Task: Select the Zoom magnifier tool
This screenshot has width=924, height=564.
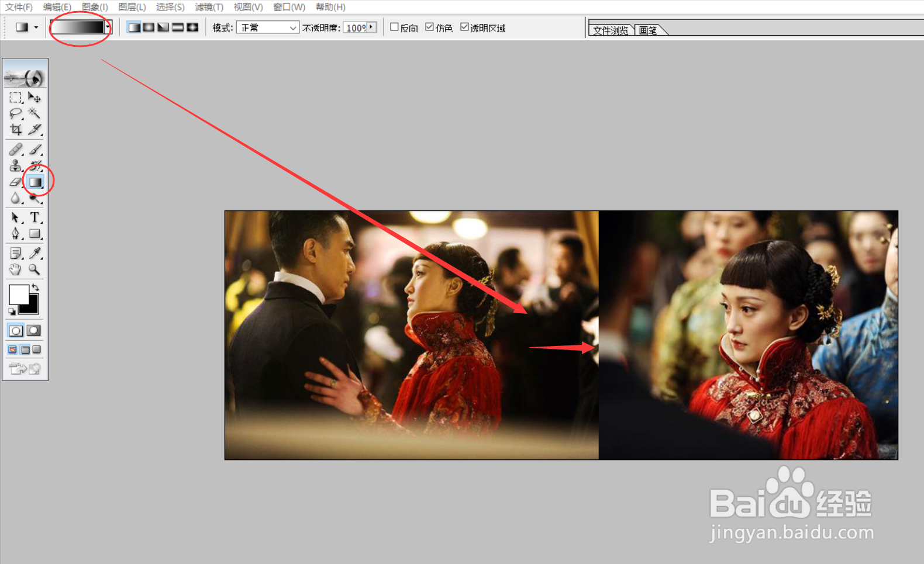Action: (x=35, y=269)
